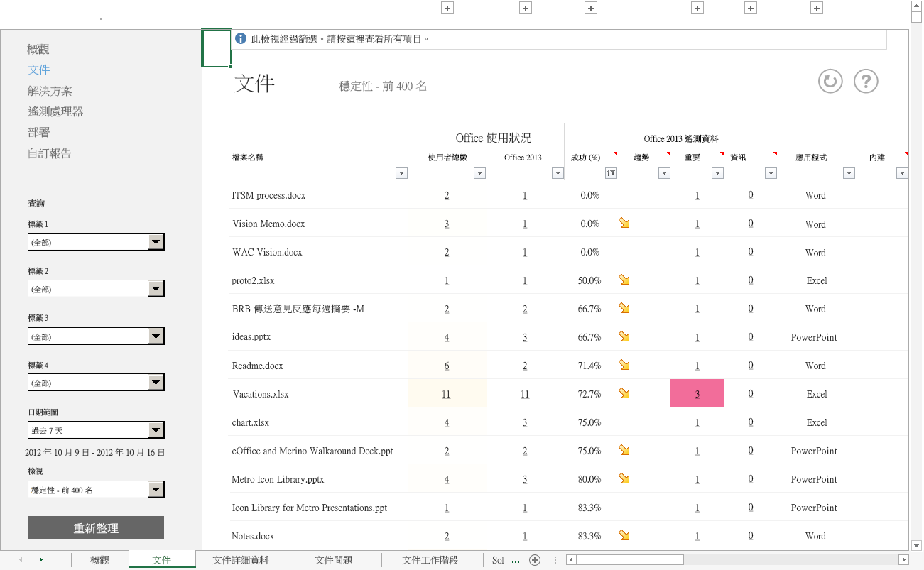Open Office 2013 column filter dropdown

[558, 172]
